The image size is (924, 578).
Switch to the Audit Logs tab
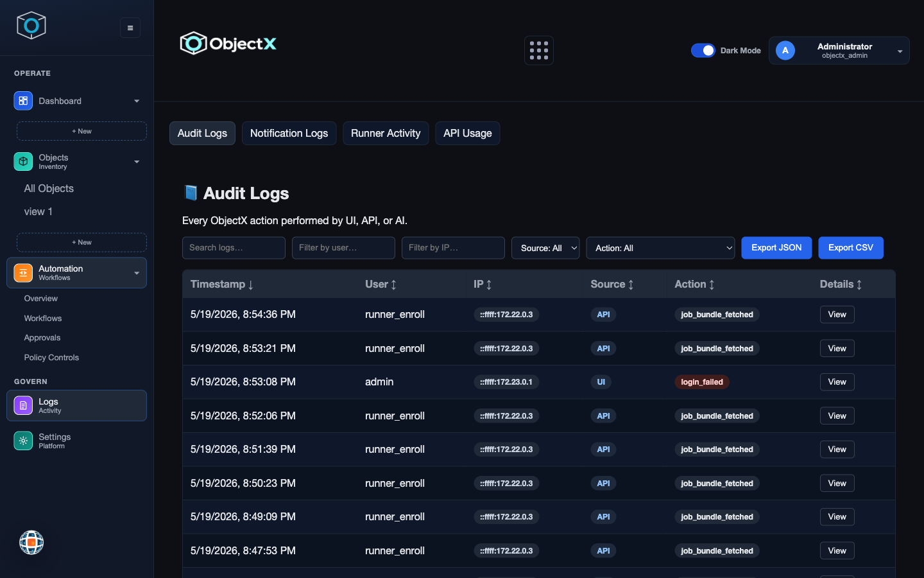[202, 134]
